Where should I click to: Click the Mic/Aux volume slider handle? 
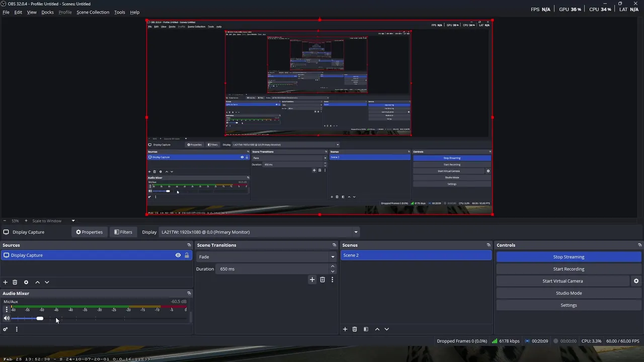(40, 318)
